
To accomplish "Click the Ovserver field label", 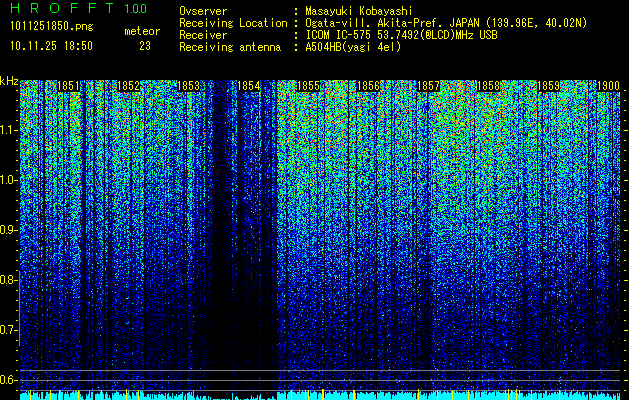I will (203, 11).
